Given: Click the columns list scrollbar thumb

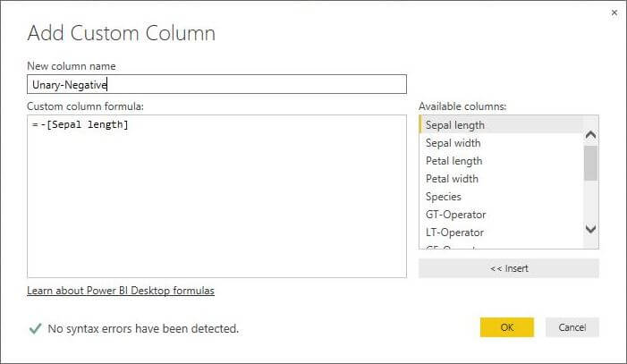Looking at the screenshot, I should pos(590,163).
